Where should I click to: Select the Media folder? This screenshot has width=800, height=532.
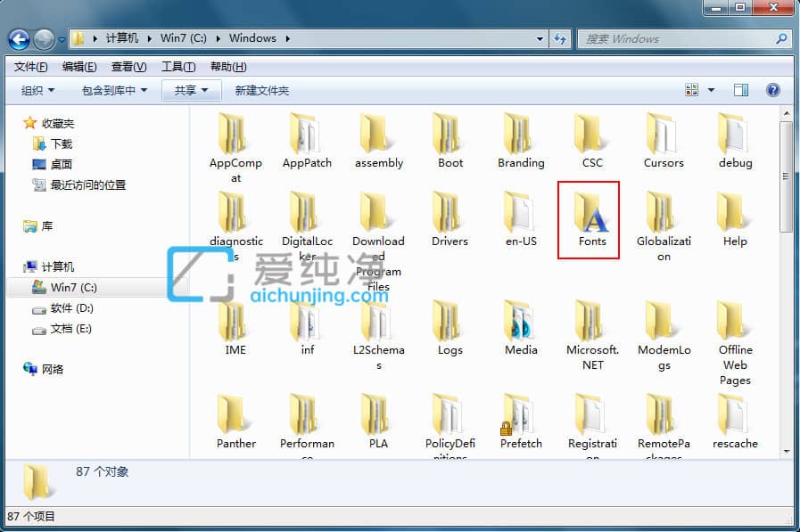[521, 328]
